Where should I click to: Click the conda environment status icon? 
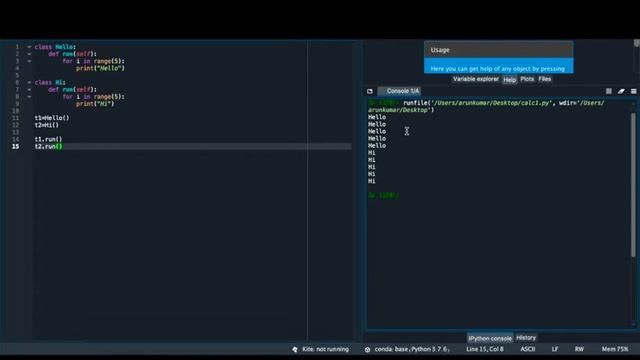point(367,349)
